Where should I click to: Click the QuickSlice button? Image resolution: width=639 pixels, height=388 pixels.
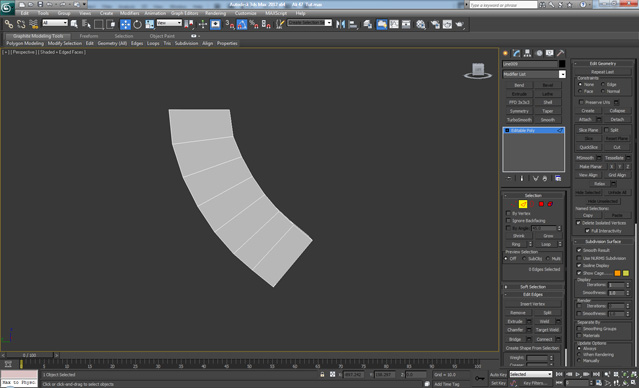click(x=588, y=147)
